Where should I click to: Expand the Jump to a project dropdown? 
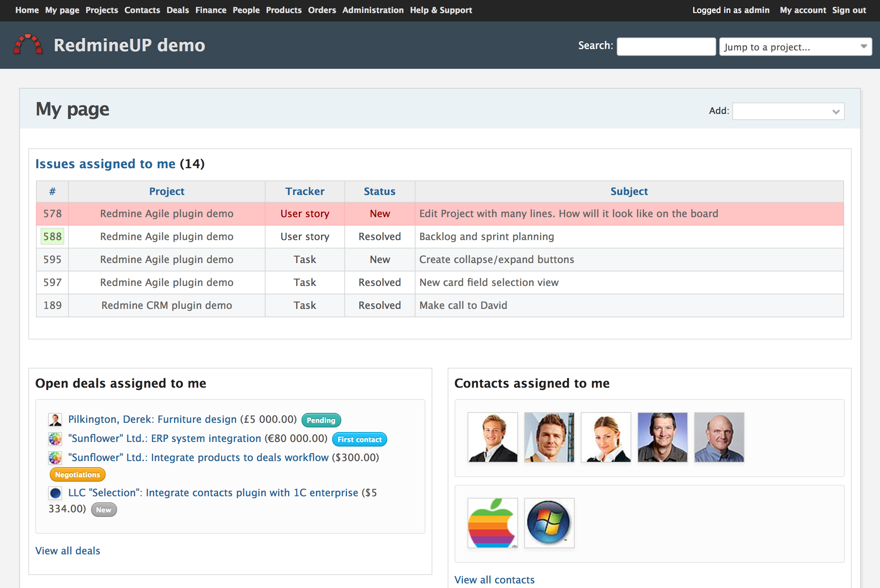pyautogui.click(x=795, y=47)
